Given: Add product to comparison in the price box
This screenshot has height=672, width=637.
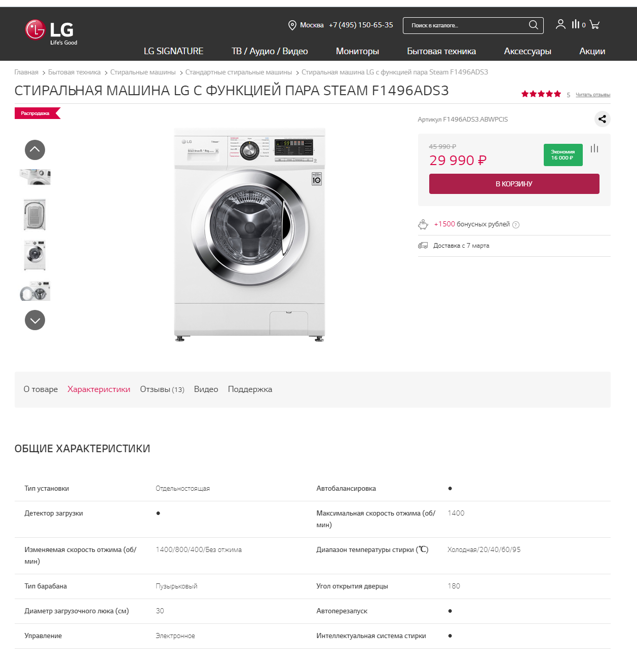Looking at the screenshot, I should pyautogui.click(x=594, y=149).
